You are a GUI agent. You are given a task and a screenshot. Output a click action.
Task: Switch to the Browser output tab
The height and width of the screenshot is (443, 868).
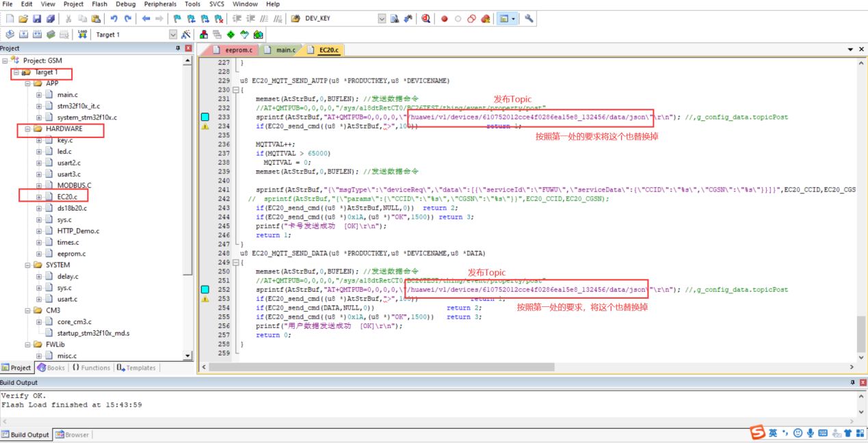click(x=73, y=435)
